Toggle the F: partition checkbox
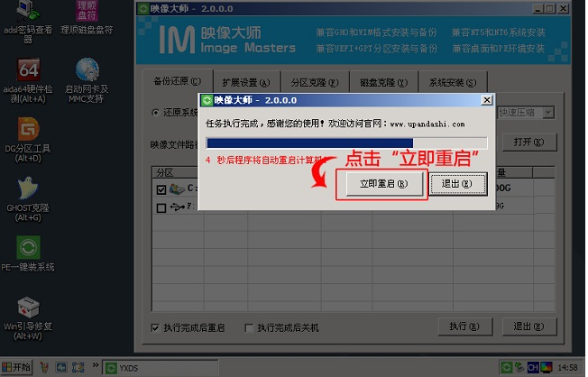 161,207
